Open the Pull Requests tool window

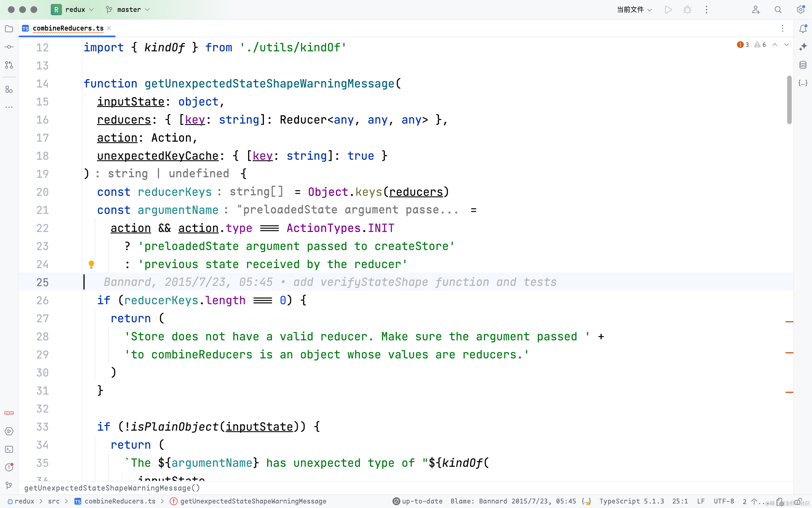(9, 65)
